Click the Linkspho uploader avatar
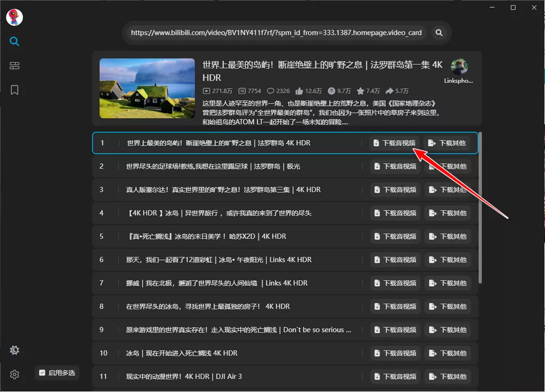This screenshot has height=392, width=545. (459, 66)
